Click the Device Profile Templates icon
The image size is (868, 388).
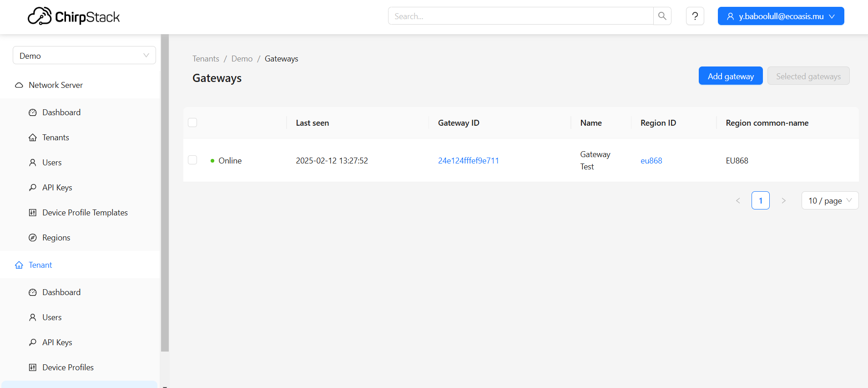point(33,213)
